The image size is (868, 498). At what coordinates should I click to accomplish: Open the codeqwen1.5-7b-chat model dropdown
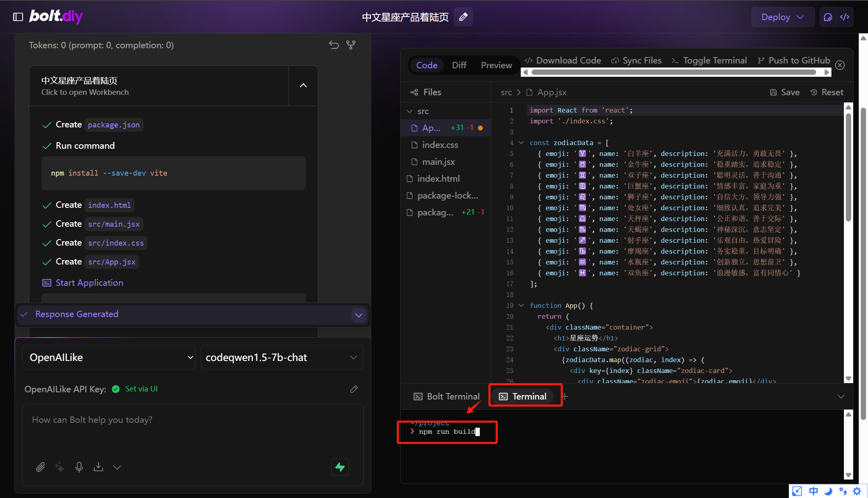tap(281, 357)
